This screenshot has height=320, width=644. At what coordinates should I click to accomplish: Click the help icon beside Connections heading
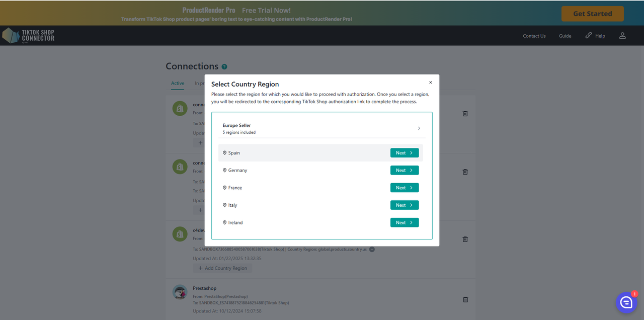pyautogui.click(x=224, y=66)
